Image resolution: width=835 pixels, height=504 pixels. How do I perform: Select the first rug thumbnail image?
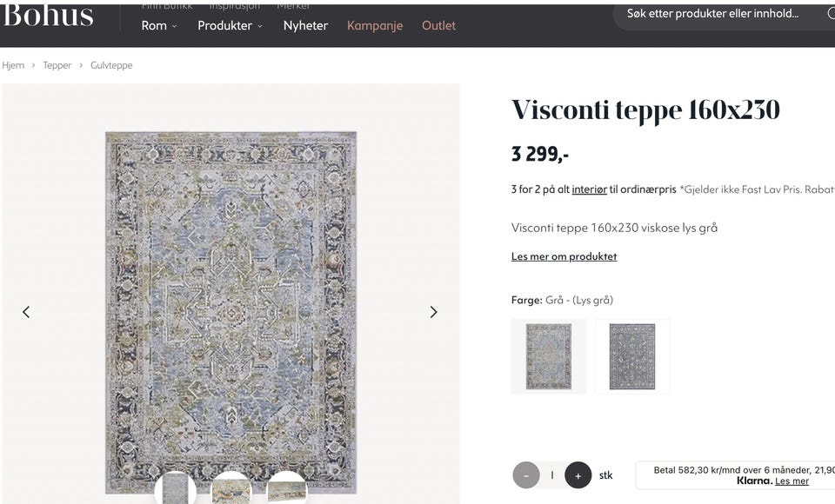pyautogui.click(x=175, y=488)
